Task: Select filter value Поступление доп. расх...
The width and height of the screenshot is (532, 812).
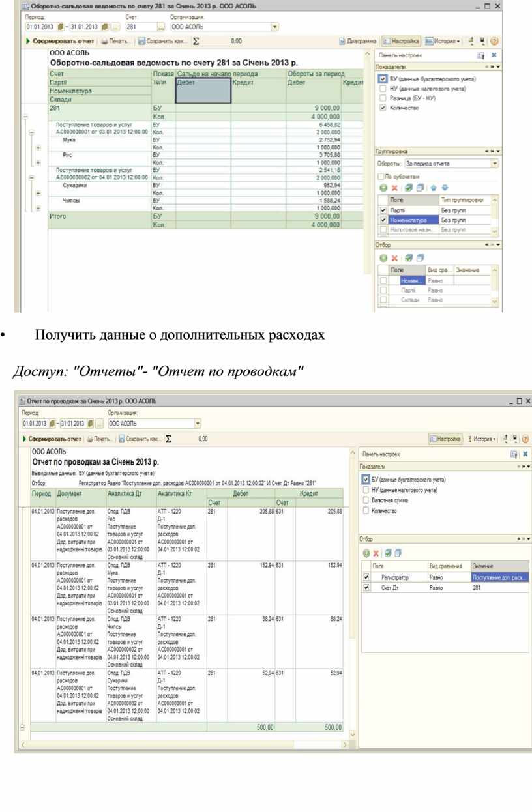Action: point(499,577)
